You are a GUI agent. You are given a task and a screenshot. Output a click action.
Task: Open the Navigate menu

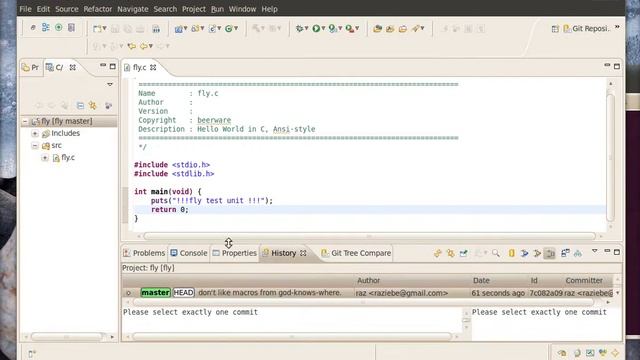pos(133,9)
